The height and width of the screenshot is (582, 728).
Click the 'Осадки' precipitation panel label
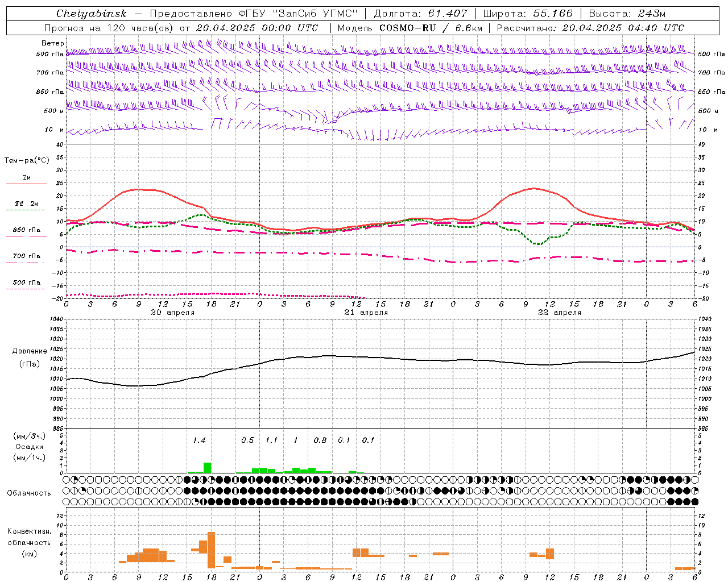30,447
